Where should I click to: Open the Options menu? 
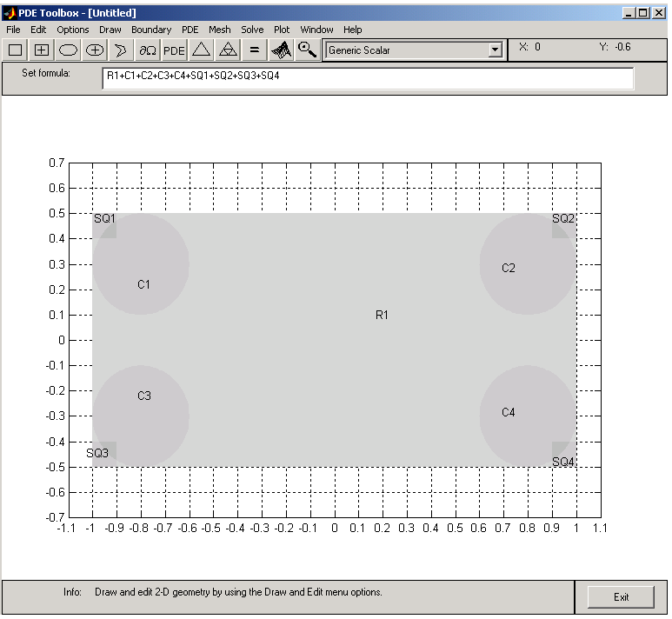coord(73,30)
